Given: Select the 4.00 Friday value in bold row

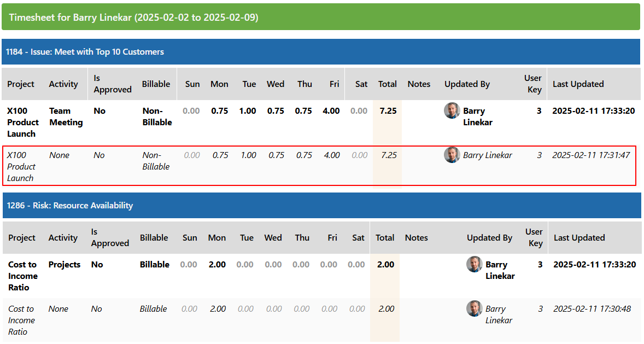Looking at the screenshot, I should [331, 111].
